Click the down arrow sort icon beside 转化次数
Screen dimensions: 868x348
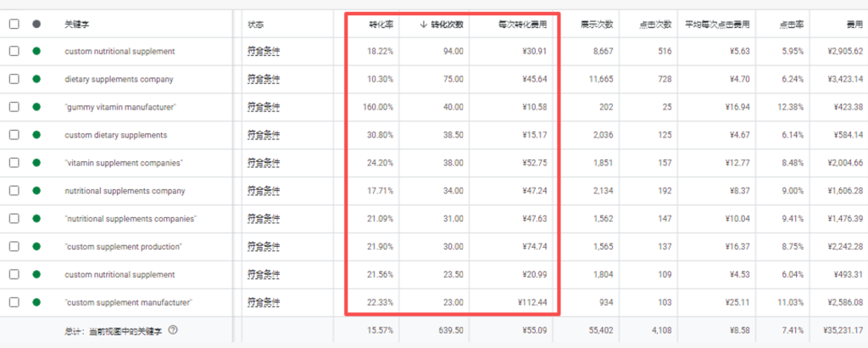[424, 24]
